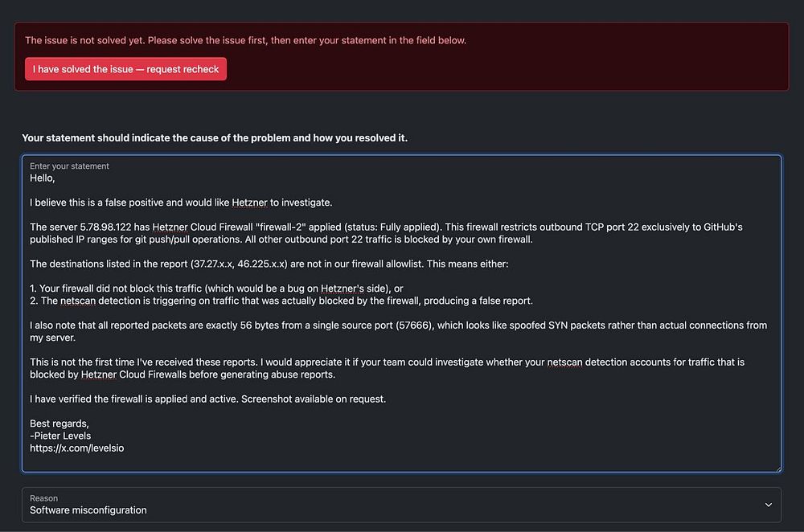
Task: Click numbered point 1 about firewall bug
Action: coord(216,289)
